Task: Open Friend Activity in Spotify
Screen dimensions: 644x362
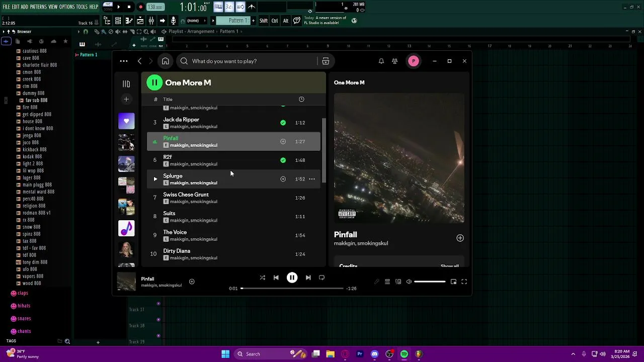Action: pos(395,61)
